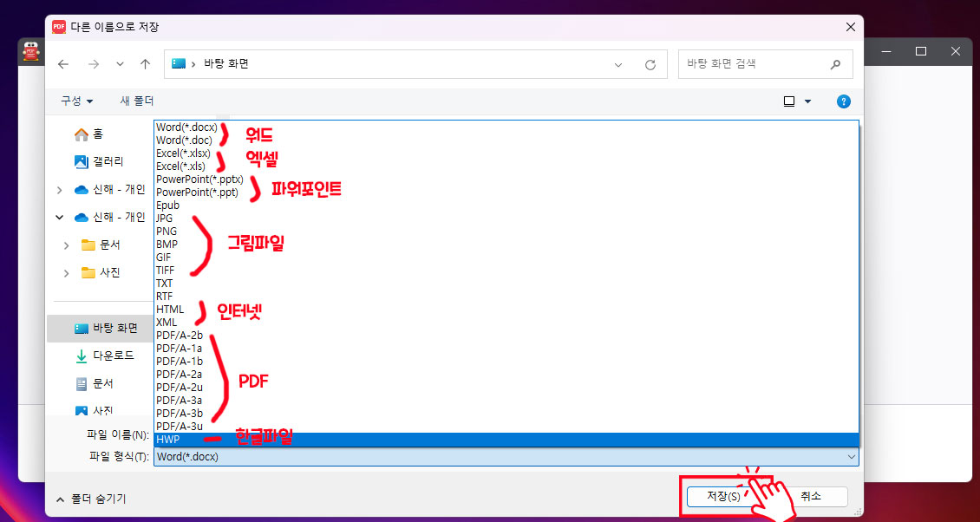The image size is (980, 522).
Task: Click the search magnifier icon
Action: tap(836, 64)
